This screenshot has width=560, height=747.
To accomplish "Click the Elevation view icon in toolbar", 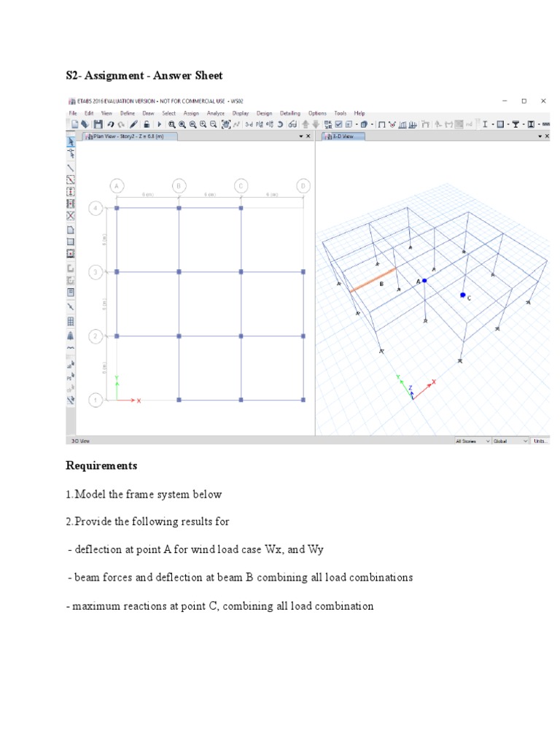I will [270, 124].
